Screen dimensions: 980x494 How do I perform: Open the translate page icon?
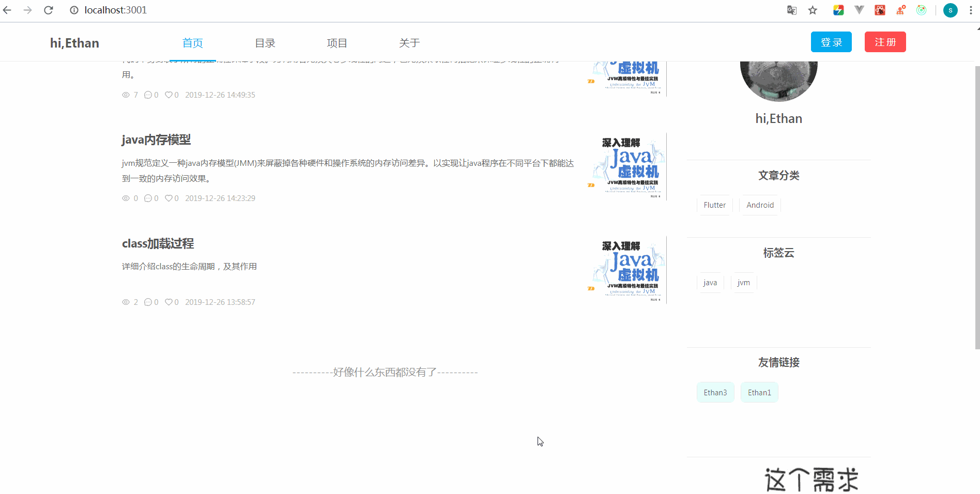(792, 10)
